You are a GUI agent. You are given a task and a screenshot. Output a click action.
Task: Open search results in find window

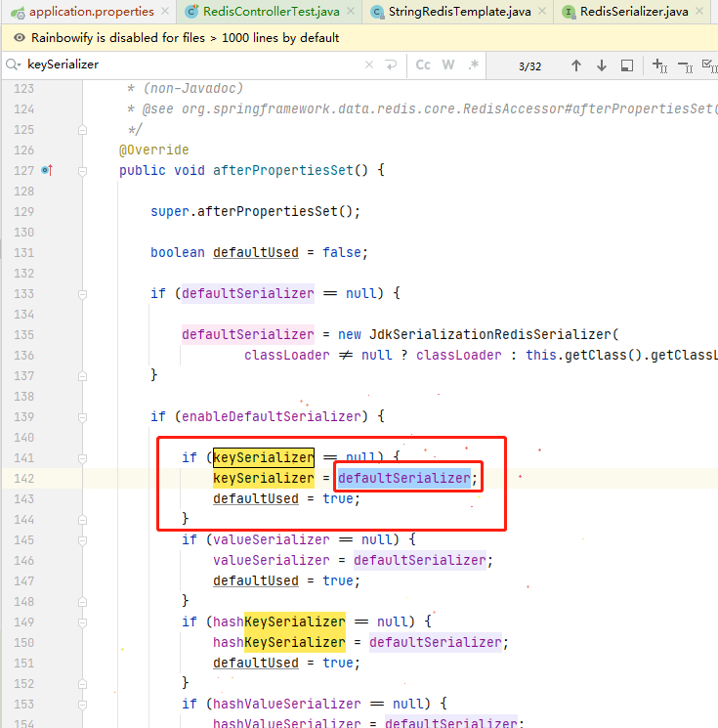(x=627, y=65)
